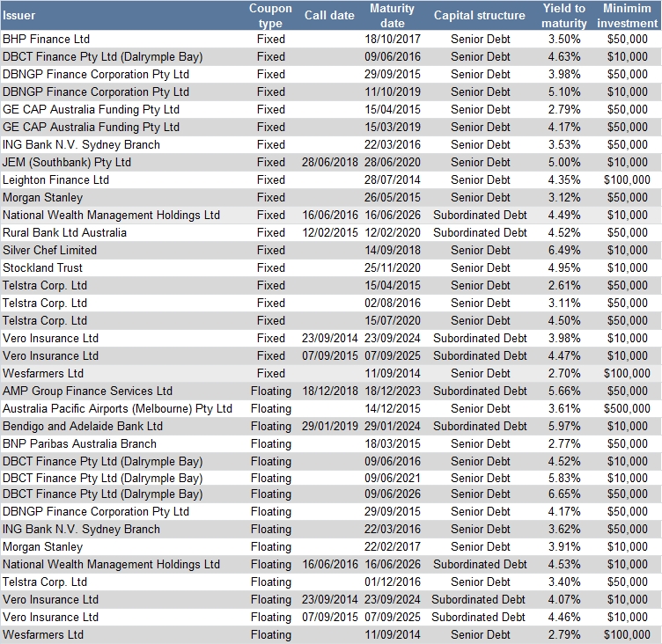Select JEM (Southbank) Pty Ltd cell
The image size is (662, 644).
(67, 162)
